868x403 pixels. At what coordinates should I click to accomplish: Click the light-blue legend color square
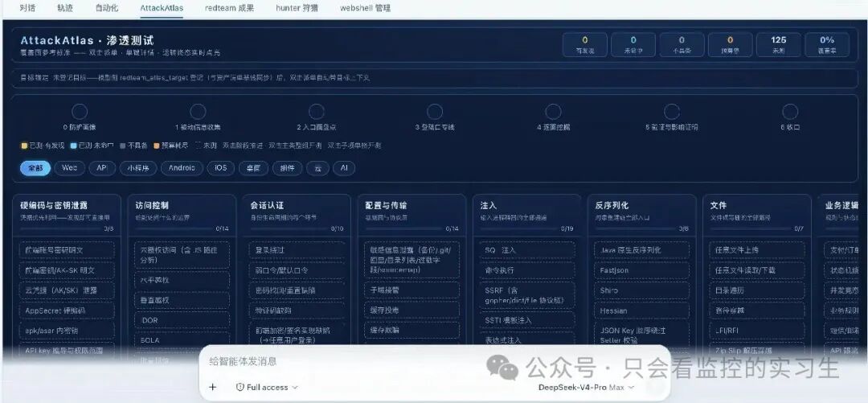pyautogui.click(x=73, y=146)
